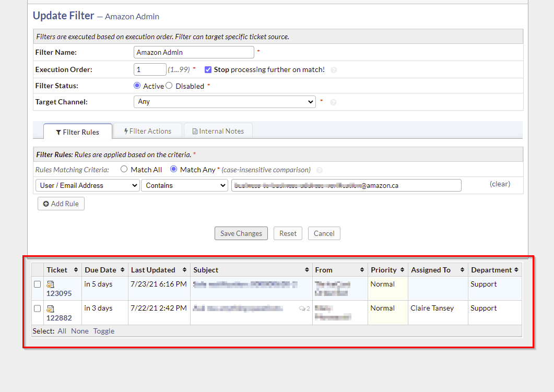Viewport: 554px width, 392px height.
Task: Uncheck Stop processing further on match
Action: [x=208, y=69]
